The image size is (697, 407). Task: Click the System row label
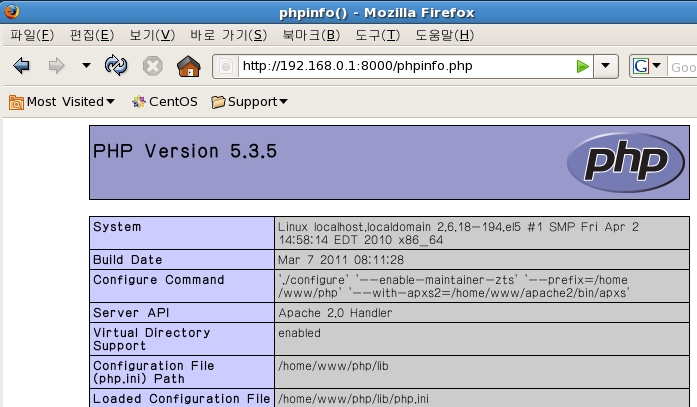tap(117, 227)
